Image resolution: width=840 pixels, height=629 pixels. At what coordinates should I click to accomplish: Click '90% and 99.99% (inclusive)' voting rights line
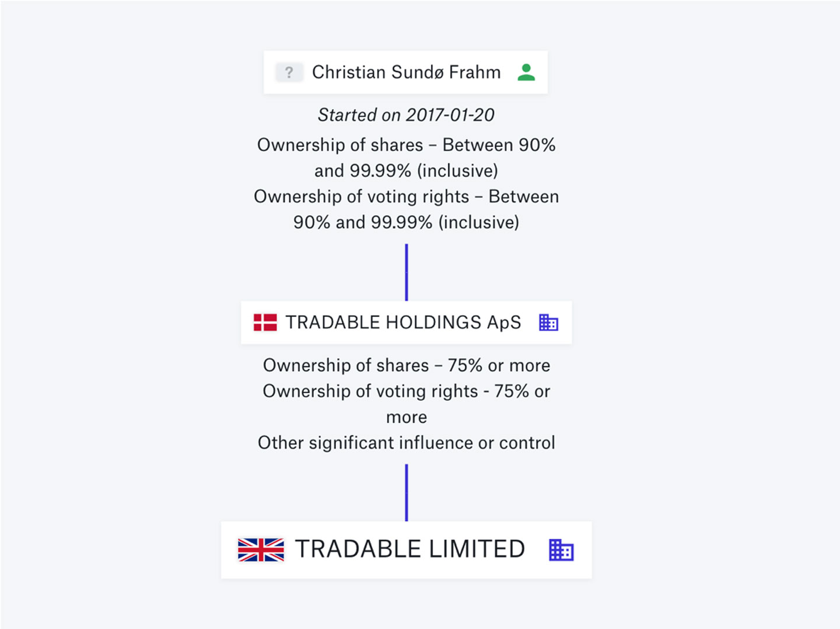(x=406, y=222)
